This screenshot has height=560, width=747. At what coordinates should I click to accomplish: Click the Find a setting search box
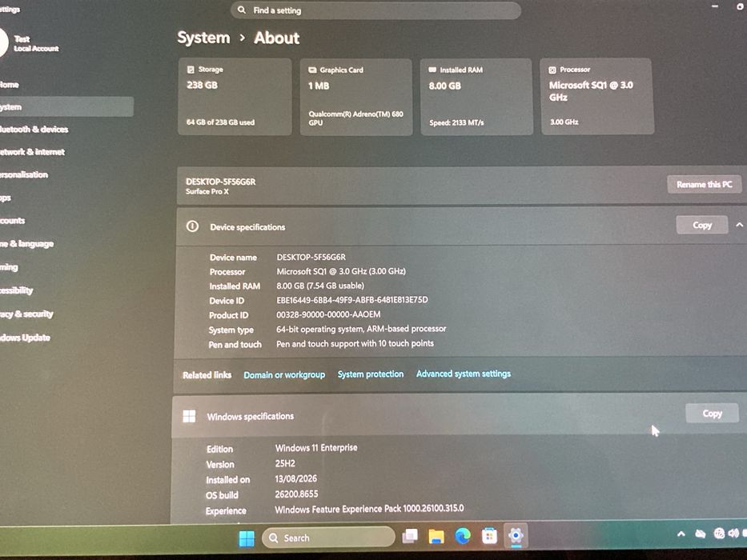(x=376, y=10)
